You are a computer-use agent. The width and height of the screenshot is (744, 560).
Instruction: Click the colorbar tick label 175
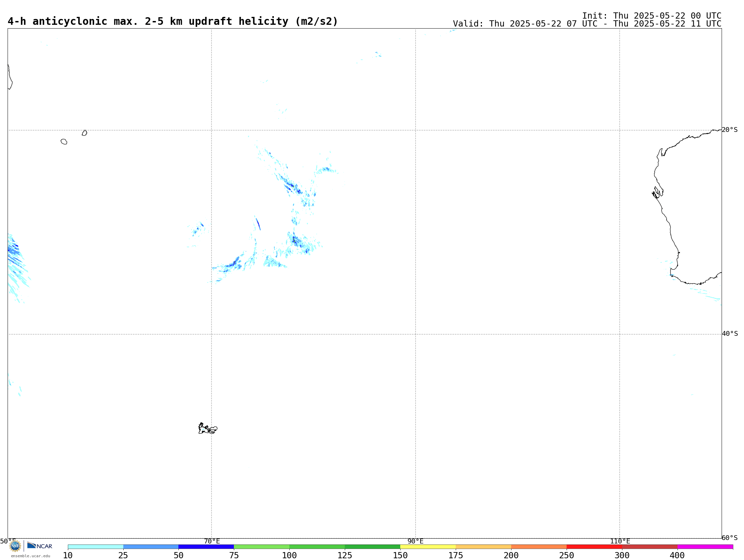(456, 555)
